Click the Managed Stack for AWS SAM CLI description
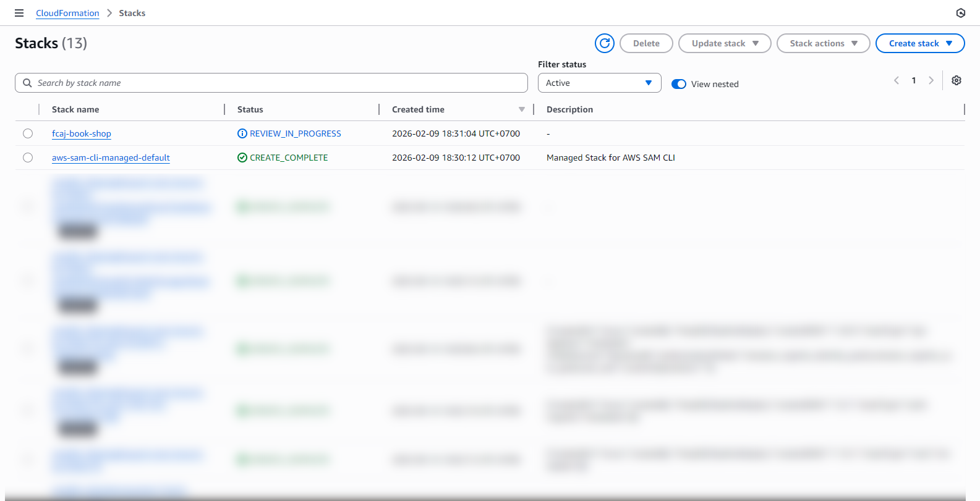The height and width of the screenshot is (501, 980). click(x=611, y=158)
